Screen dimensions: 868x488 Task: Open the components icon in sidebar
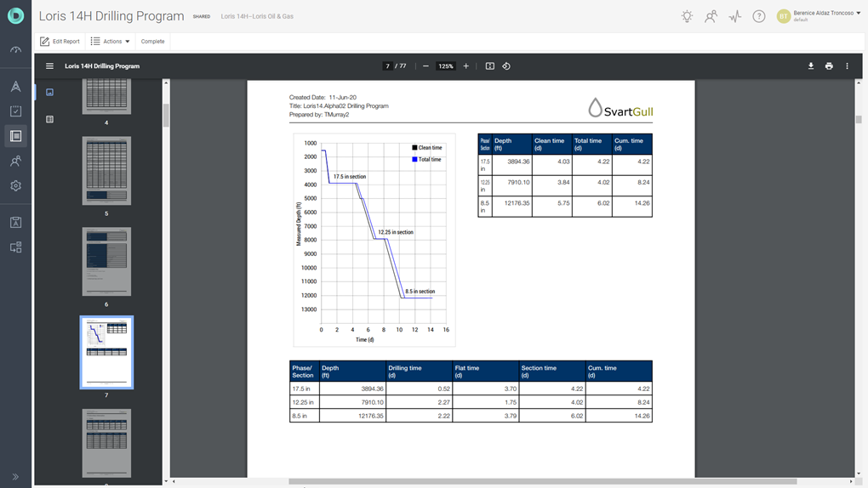click(x=15, y=247)
